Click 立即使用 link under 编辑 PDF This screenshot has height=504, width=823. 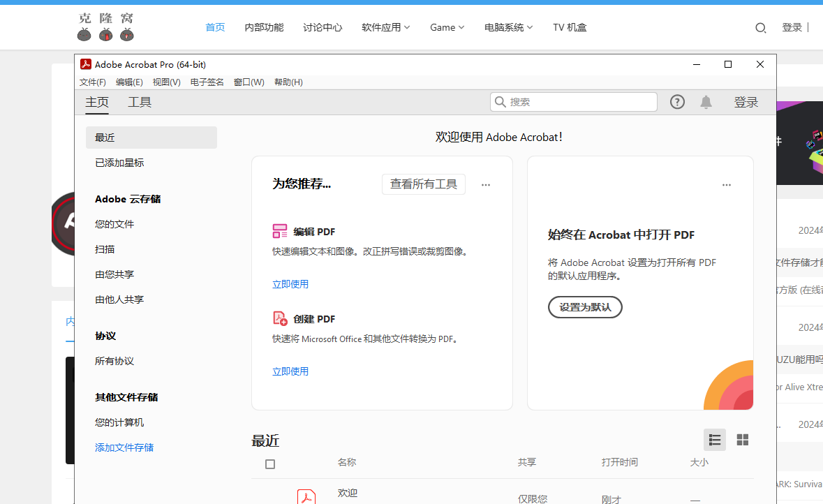290,284
